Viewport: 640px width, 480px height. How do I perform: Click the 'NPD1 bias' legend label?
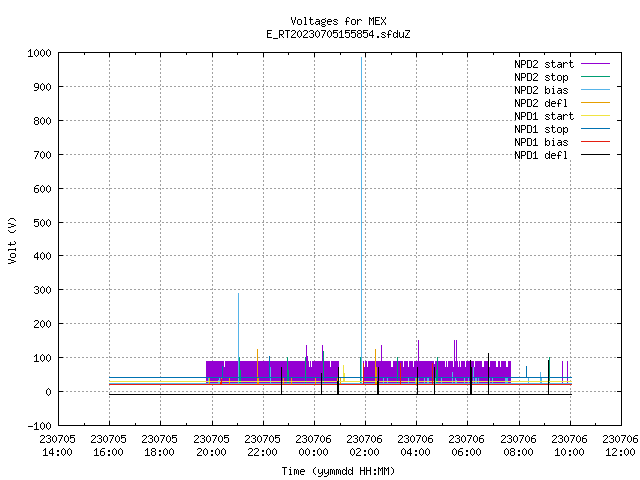pyautogui.click(x=541, y=142)
